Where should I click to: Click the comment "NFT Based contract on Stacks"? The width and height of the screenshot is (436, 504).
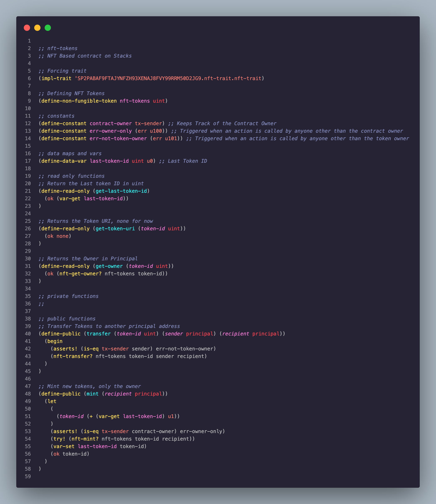coord(89,56)
